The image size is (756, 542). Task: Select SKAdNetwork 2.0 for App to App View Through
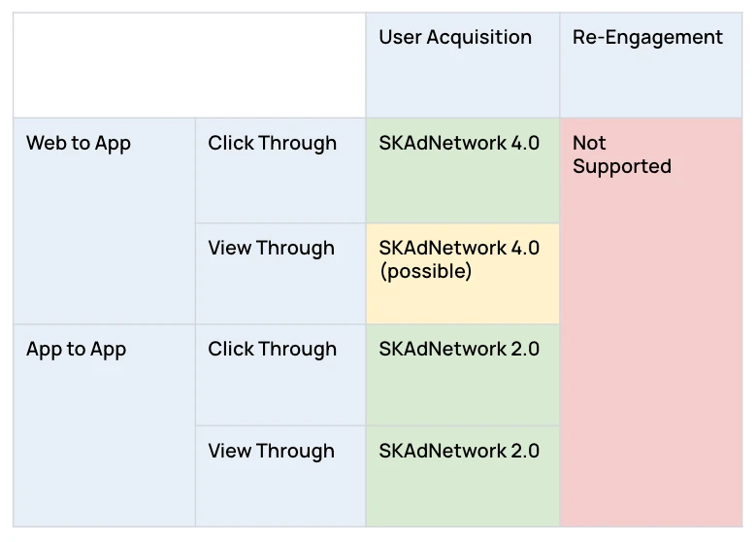pos(459,452)
